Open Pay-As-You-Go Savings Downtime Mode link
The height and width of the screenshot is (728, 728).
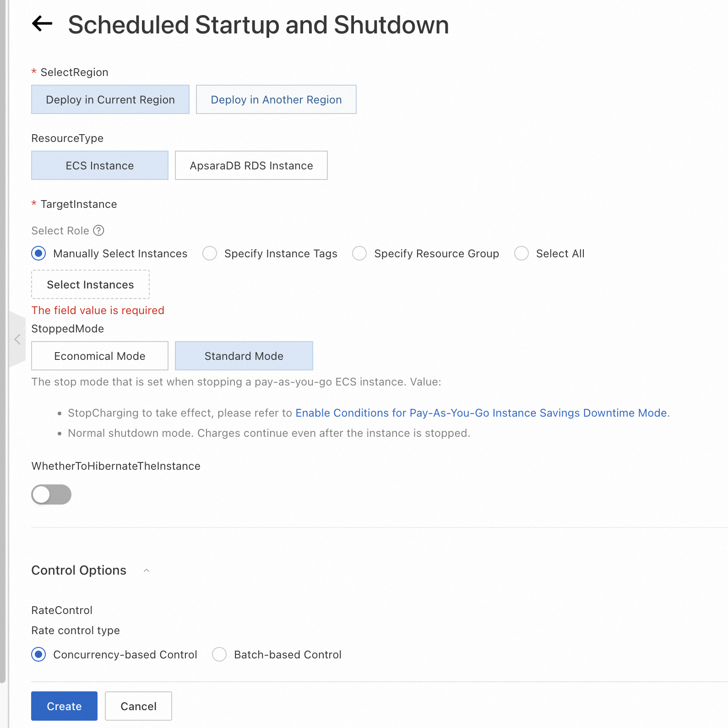[x=481, y=413]
